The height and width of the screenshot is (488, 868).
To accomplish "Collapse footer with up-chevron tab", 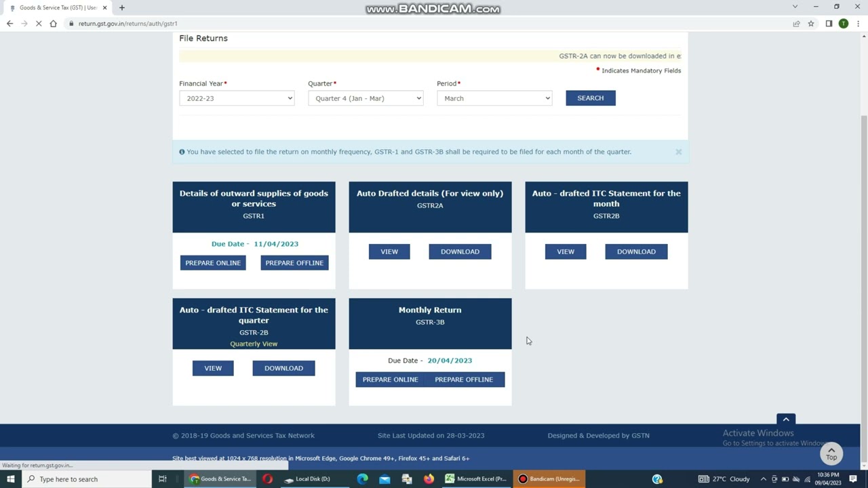I will tap(786, 419).
